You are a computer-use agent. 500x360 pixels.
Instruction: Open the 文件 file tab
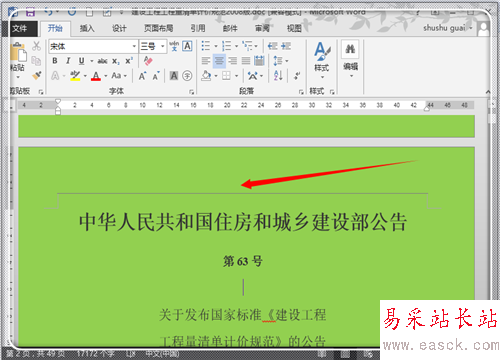[x=20, y=29]
